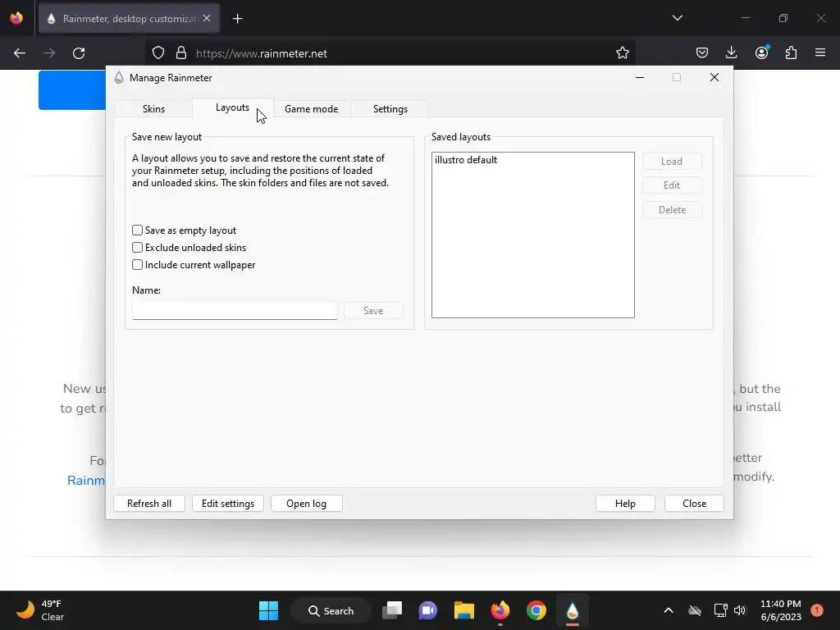Switch to the Skins tab
The width and height of the screenshot is (840, 630).
click(153, 109)
